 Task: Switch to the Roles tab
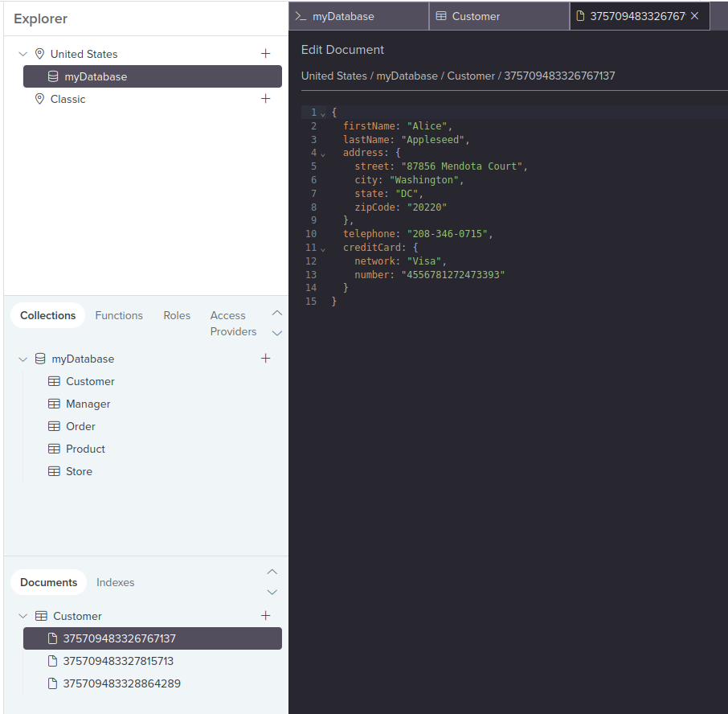177,315
